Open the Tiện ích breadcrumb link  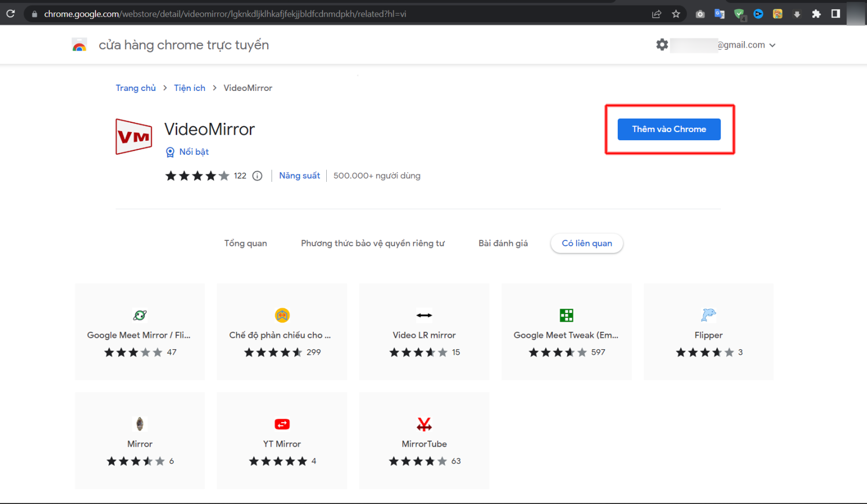[190, 88]
